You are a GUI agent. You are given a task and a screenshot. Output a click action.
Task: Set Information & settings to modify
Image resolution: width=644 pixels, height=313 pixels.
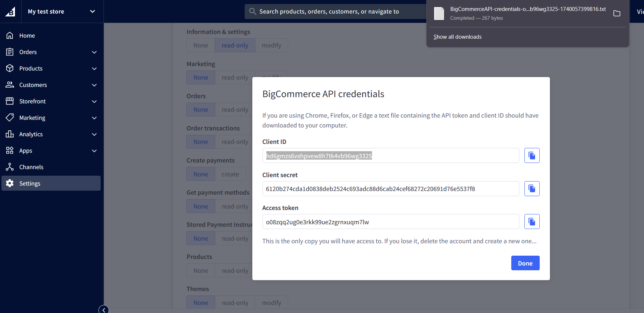point(271,45)
